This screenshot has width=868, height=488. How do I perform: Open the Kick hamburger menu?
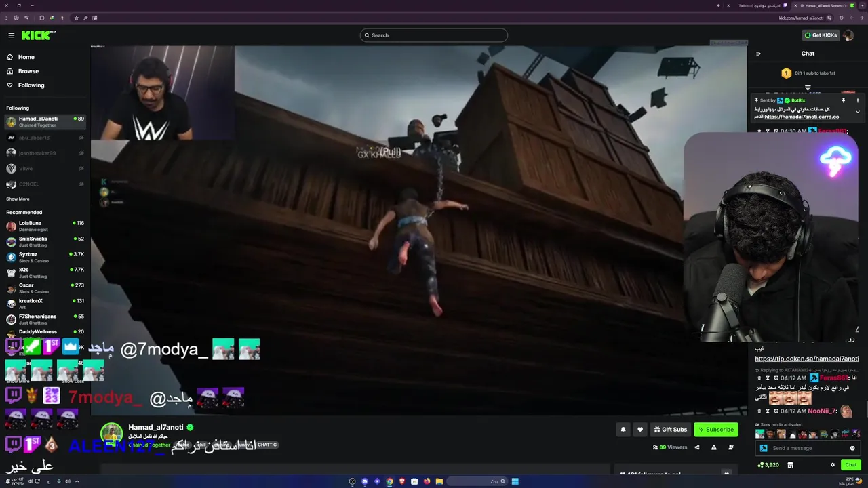[x=11, y=35]
